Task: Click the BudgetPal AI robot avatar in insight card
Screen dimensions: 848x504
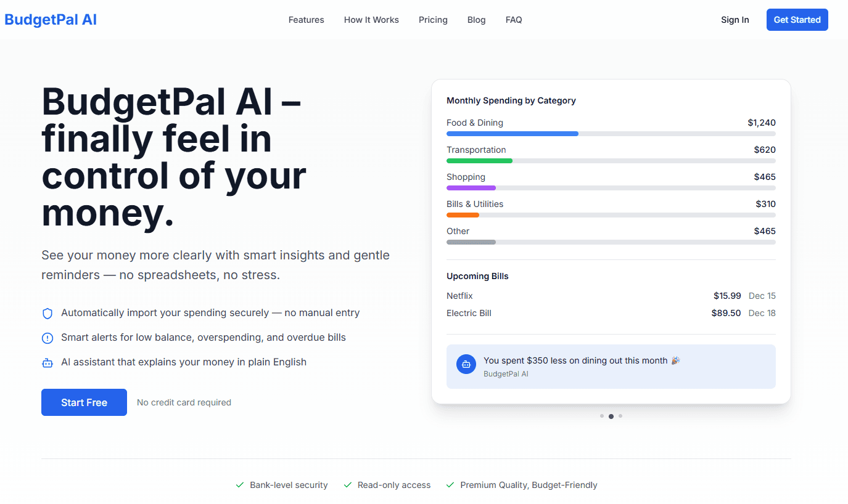Action: coord(466,364)
